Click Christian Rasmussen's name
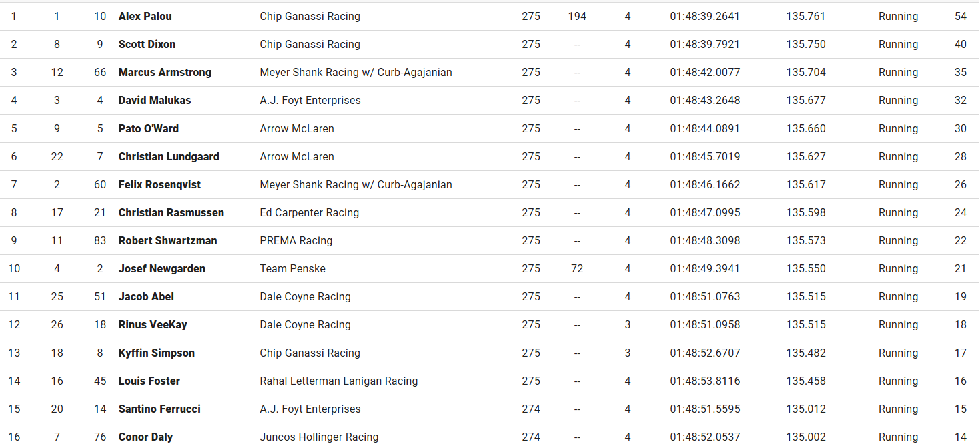 pos(171,213)
